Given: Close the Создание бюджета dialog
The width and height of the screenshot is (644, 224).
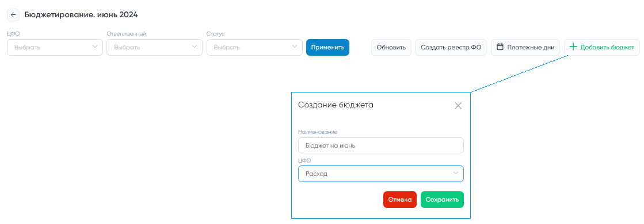Looking at the screenshot, I should point(458,106).
